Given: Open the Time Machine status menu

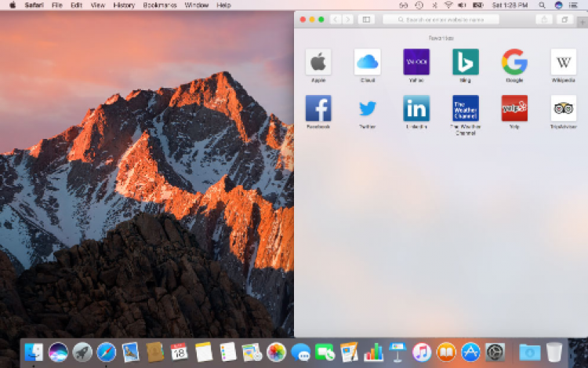Looking at the screenshot, I should (x=419, y=5).
